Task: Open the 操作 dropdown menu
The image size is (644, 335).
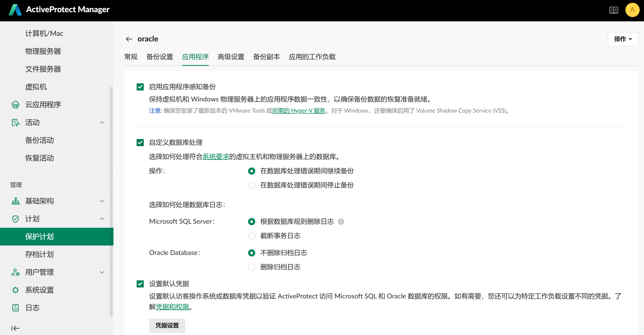Action: [623, 39]
